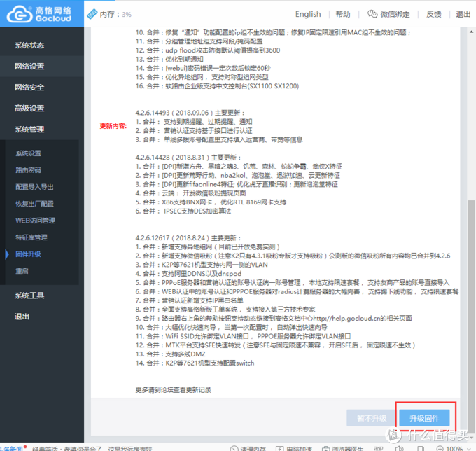Screen dimensions: 476x451
Task: Click the 4.2.6.12617 (2018.8.24) version heading
Action: 188,238
